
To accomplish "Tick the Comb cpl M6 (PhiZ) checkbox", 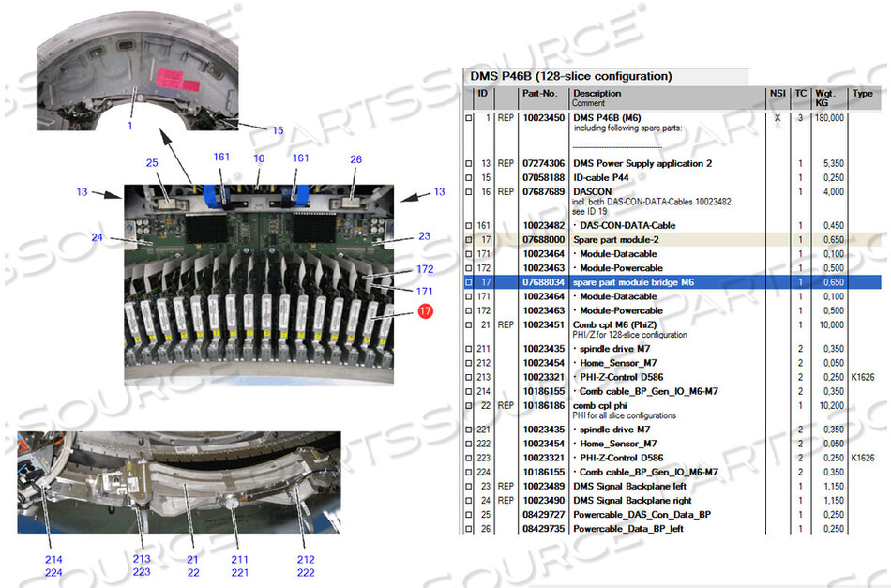I will (469, 325).
